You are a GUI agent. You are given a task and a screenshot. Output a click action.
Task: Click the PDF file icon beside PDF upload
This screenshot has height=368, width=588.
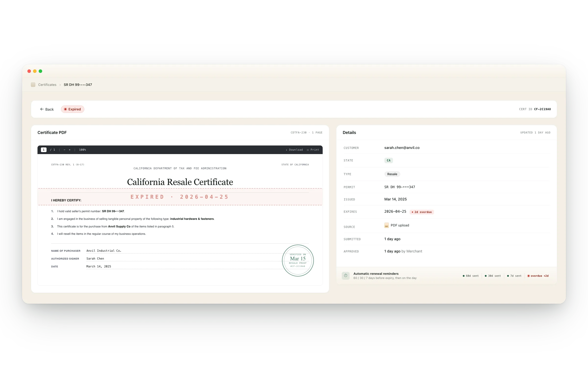(386, 225)
